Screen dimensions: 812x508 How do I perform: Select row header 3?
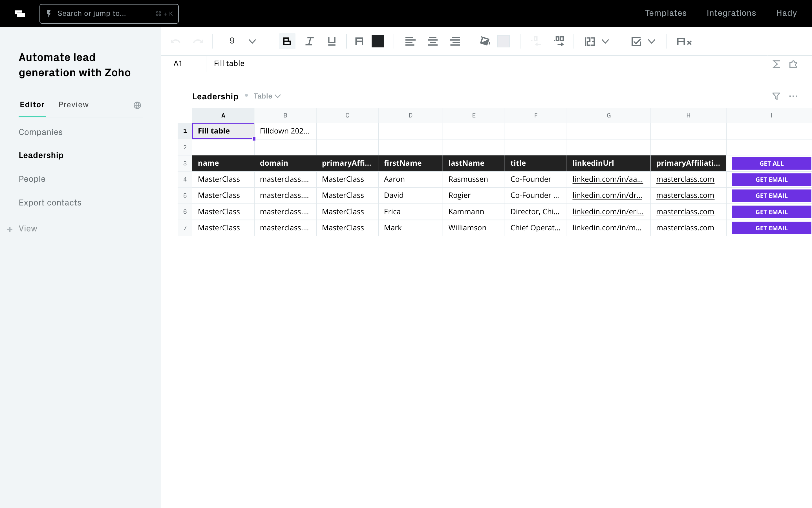click(x=185, y=163)
